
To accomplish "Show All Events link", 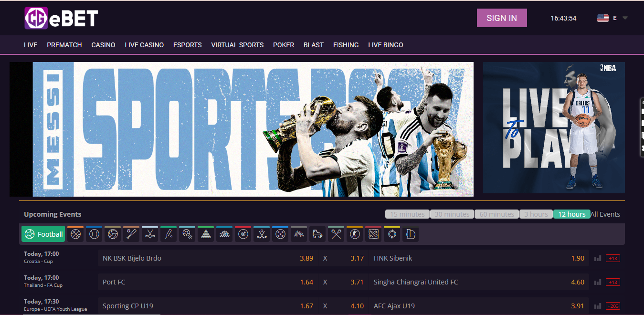I will tap(605, 214).
